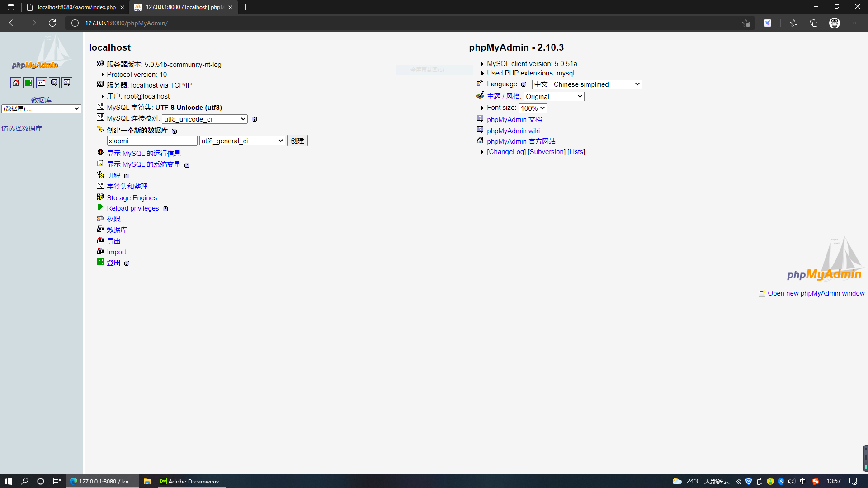Click the phpMyAdmin documentation question icon

coord(54,83)
